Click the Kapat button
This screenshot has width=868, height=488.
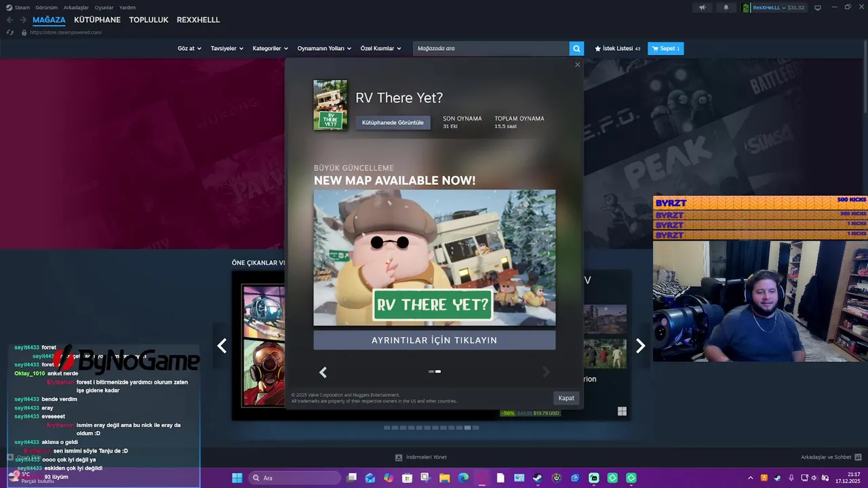tap(566, 399)
